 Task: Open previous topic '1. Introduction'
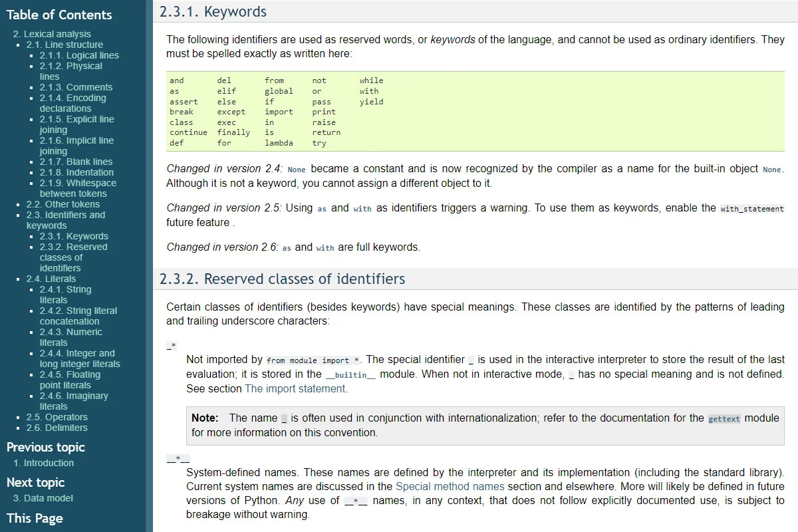tap(44, 463)
